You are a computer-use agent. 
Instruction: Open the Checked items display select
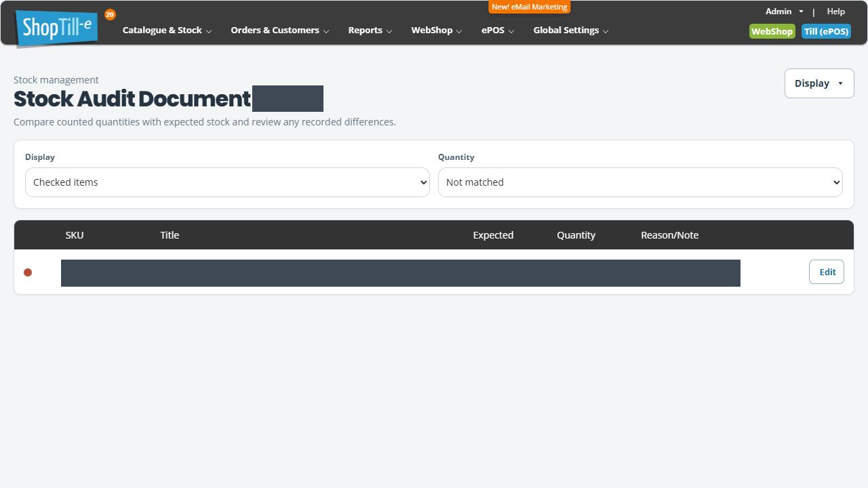click(x=227, y=182)
